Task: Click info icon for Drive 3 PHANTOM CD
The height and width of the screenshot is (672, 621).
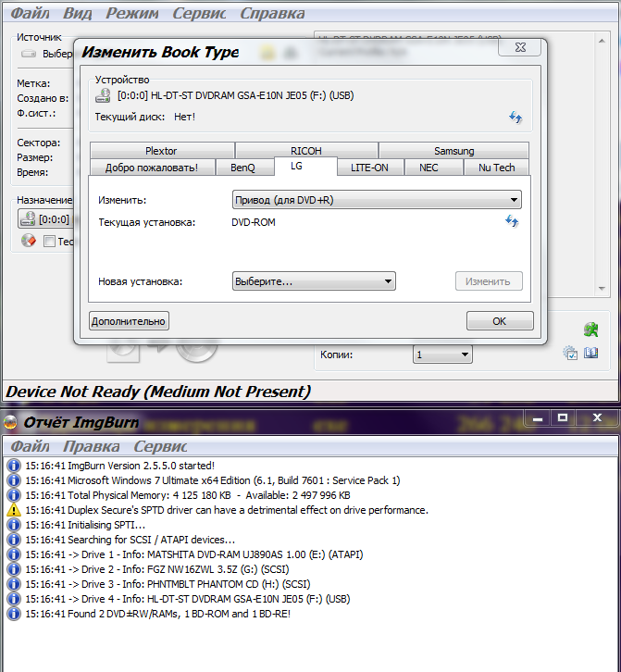Action: (x=14, y=584)
